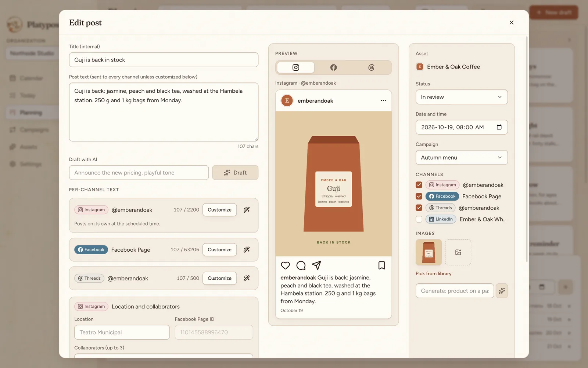Screen dimensions: 588x368
Task: Customize the Threads channel text
Action: (219, 278)
